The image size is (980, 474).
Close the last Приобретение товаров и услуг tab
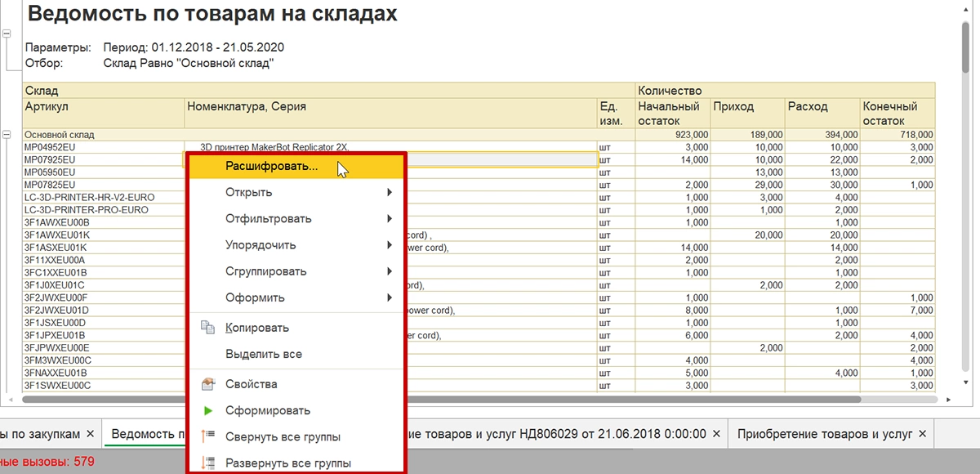pyautogui.click(x=922, y=434)
